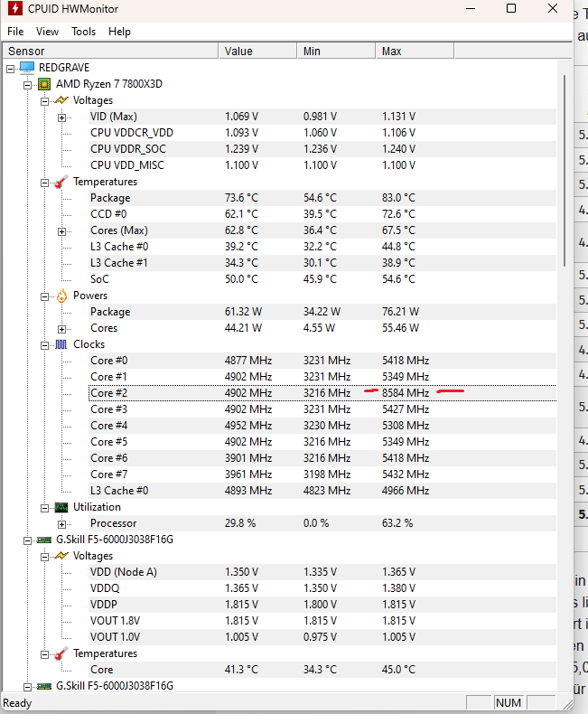
Task: Expand the Cores power entry
Action: (x=62, y=329)
